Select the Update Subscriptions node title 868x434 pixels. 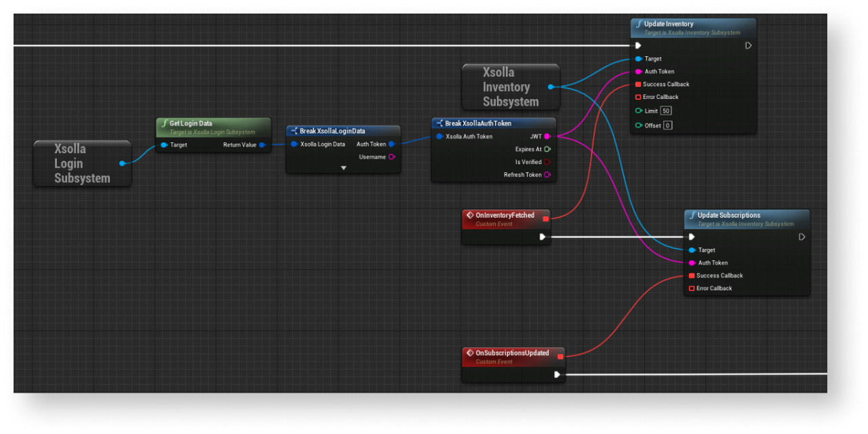[x=728, y=215]
